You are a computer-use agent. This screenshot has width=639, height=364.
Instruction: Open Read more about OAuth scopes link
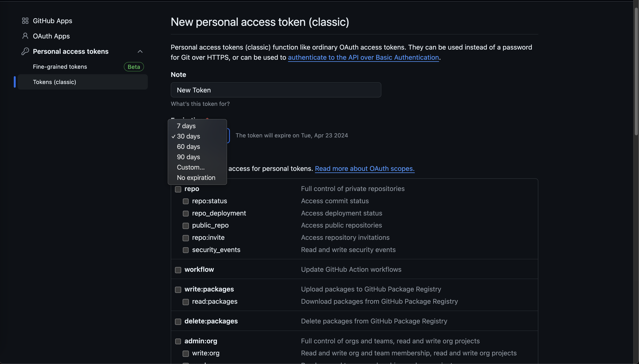[x=364, y=169]
